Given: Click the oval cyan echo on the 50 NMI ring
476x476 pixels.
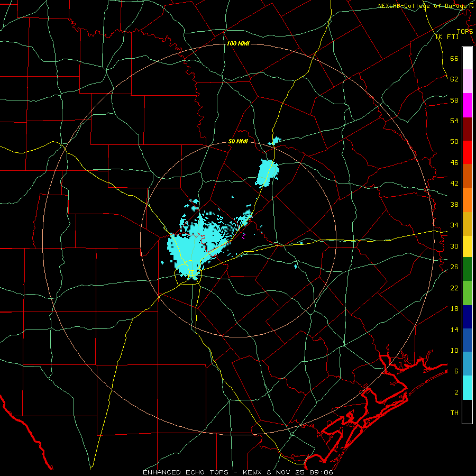Looking at the screenshot, I should 267,173.
